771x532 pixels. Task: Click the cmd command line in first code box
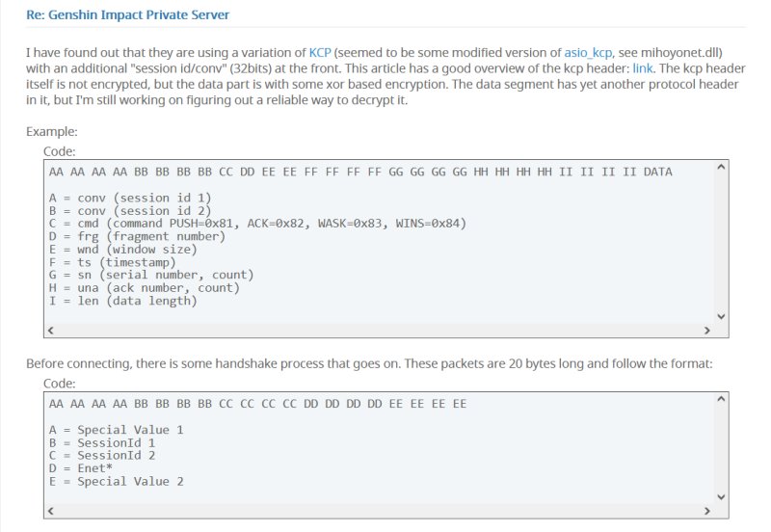pos(257,224)
